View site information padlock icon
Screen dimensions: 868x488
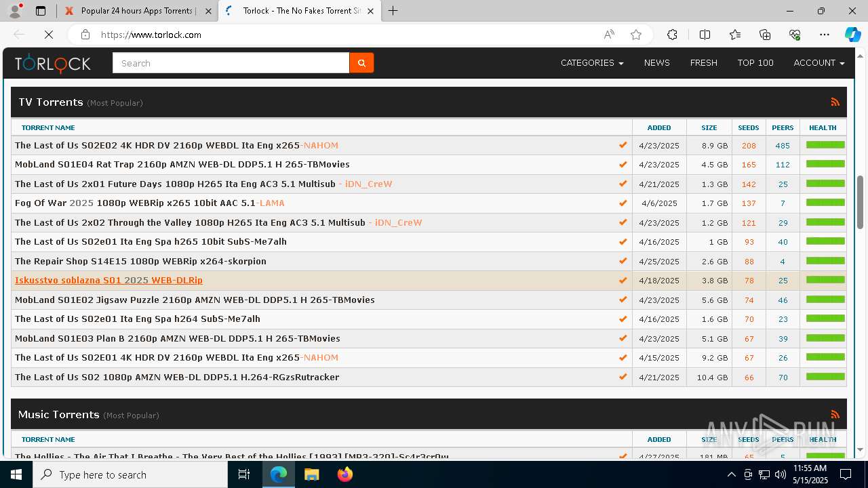point(85,35)
